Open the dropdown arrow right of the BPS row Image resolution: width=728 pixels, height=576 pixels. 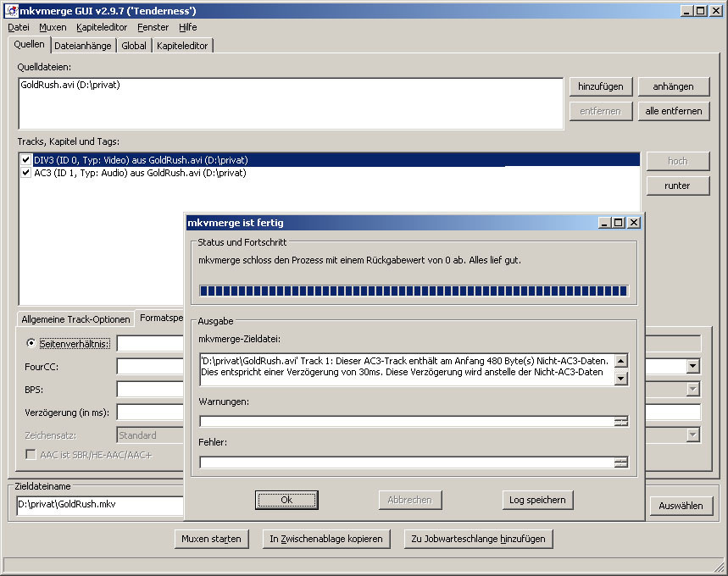tap(692, 389)
